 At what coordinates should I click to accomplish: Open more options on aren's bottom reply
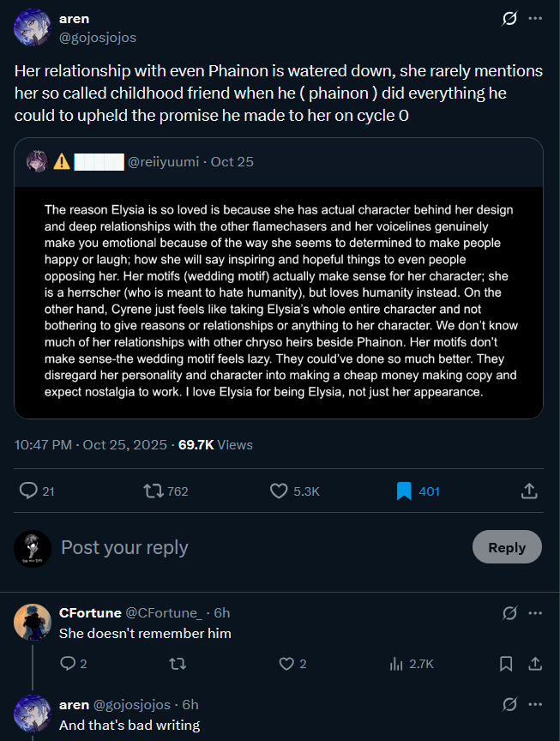[x=535, y=704]
